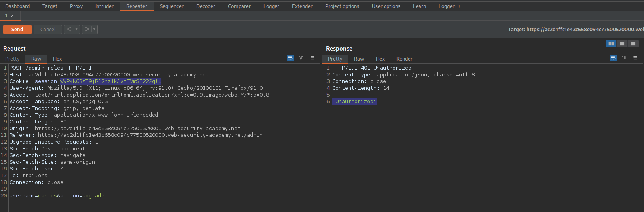Image resolution: width=644 pixels, height=212 pixels.
Task: Click the response Content-Length: 14 header
Action: pyautogui.click(x=361, y=88)
